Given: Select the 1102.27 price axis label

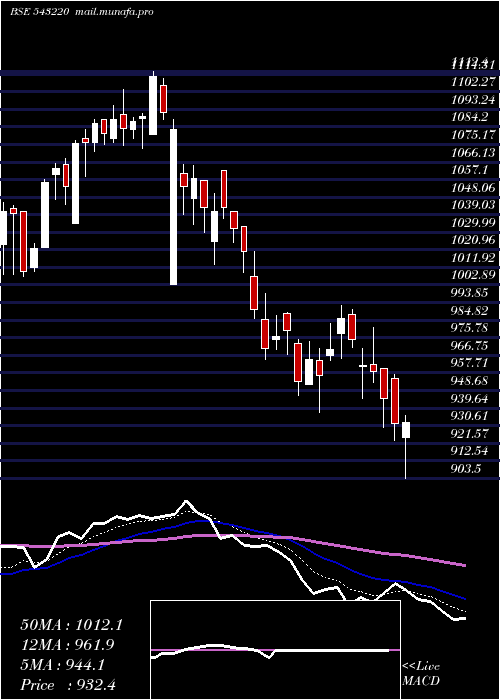Looking at the screenshot, I should click(x=473, y=82).
